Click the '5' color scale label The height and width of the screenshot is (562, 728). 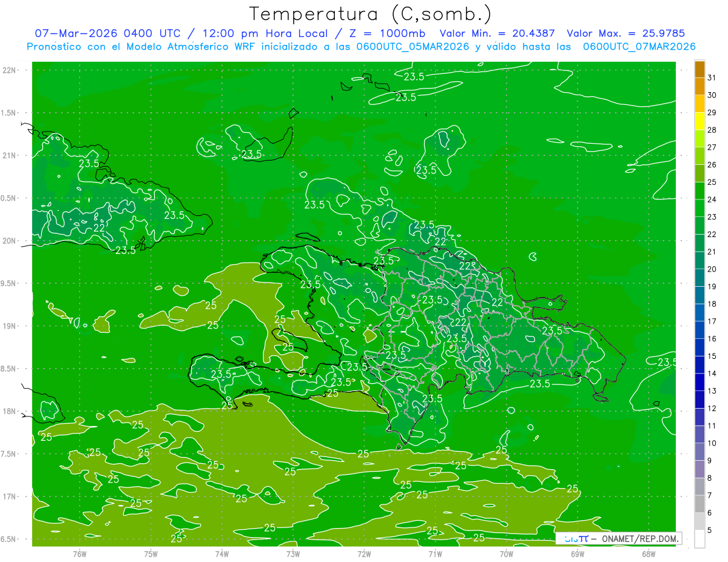pyautogui.click(x=710, y=530)
